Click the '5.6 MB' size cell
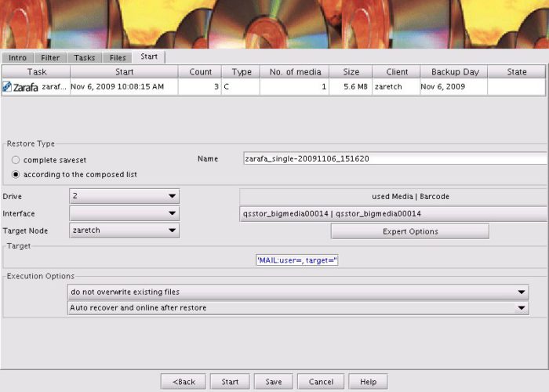This screenshot has width=549, height=392. click(x=351, y=87)
